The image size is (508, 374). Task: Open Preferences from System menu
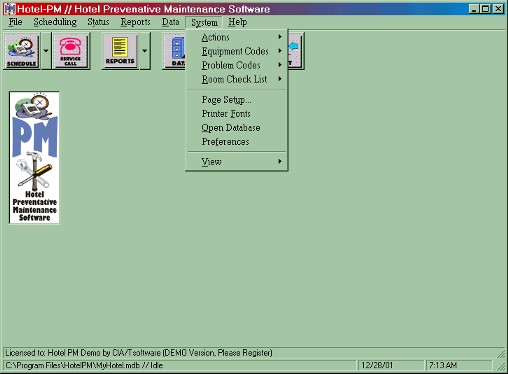[237, 142]
